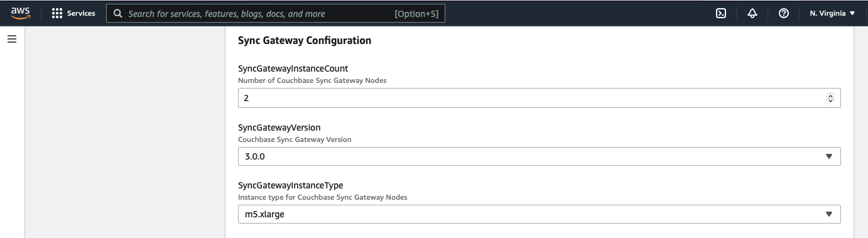Image resolution: width=868 pixels, height=238 pixels.
Task: Click 'Instance type for Couchbase Sync Gateway Nodes'
Action: 322,197
